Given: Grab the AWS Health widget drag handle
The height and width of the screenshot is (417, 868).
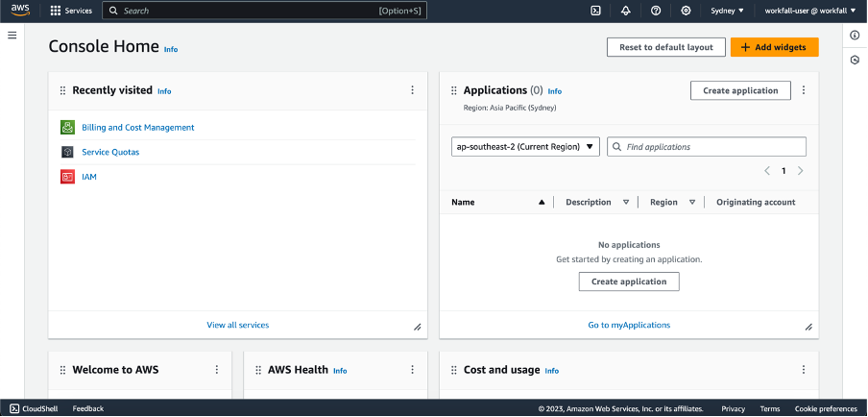Looking at the screenshot, I should (x=258, y=370).
